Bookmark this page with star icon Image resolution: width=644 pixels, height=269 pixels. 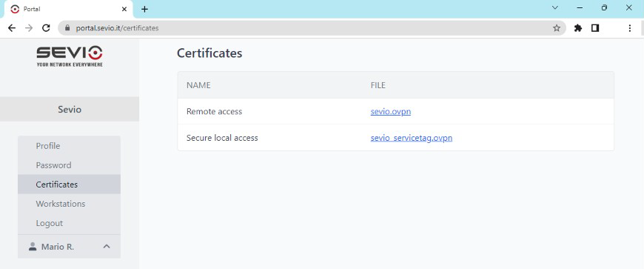557,28
